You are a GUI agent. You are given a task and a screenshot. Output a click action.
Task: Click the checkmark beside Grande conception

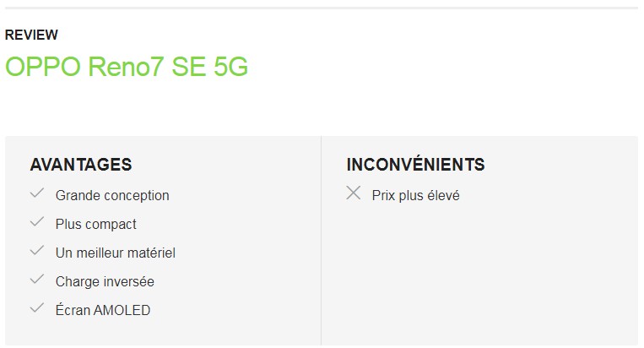(36, 193)
